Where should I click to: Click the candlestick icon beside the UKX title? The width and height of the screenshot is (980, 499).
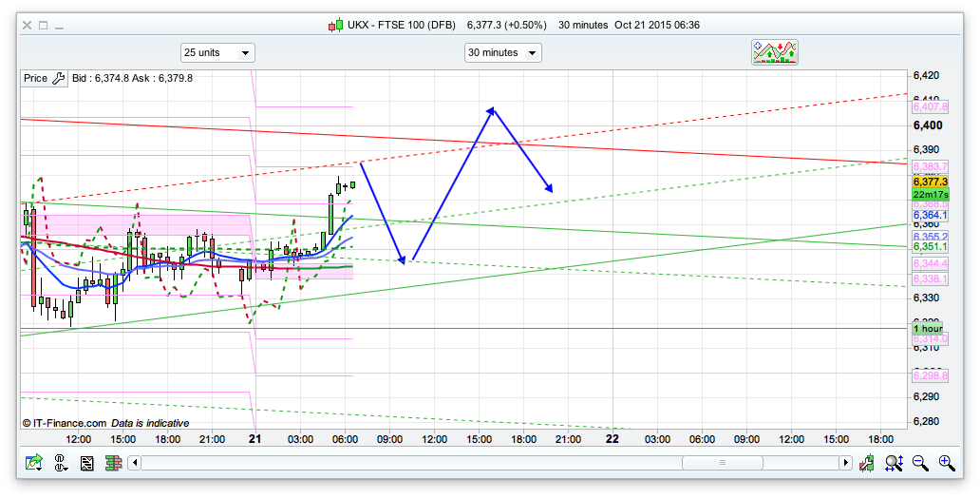click(x=335, y=25)
